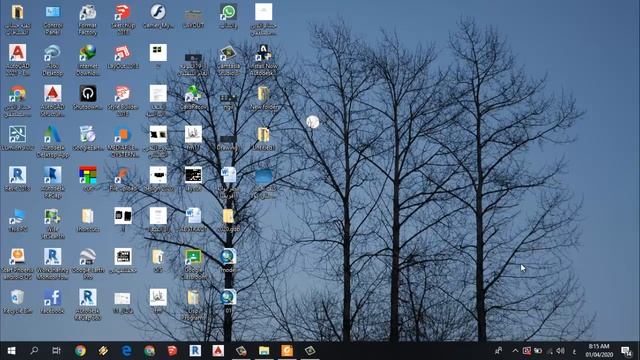Click the orange Camtasia recorder taskbar icon
The image size is (640, 360).
pyautogui.click(x=287, y=351)
